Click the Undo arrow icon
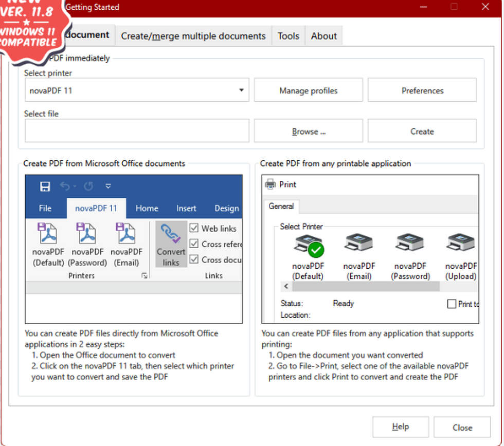Viewport: 504px width, 446px height. pyautogui.click(x=65, y=186)
